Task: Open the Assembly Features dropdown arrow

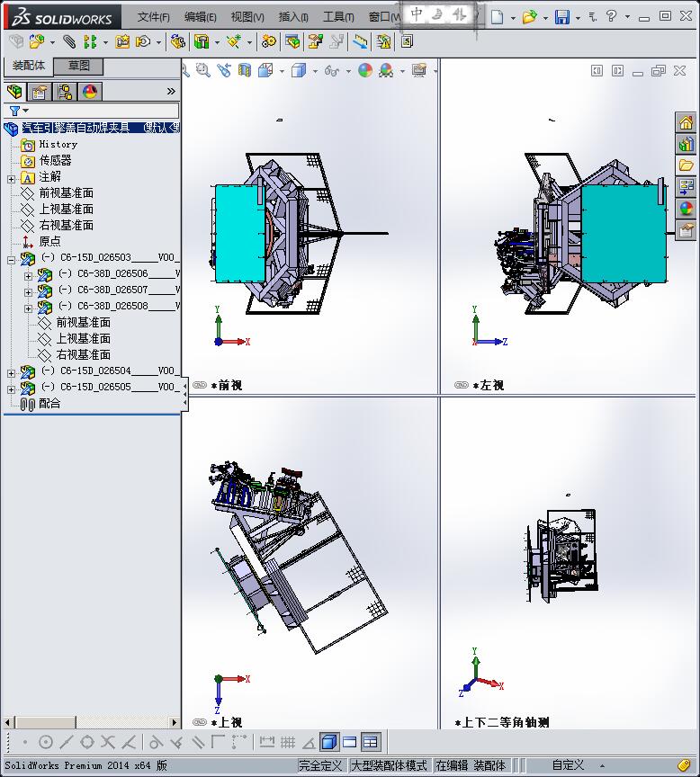Action: [x=217, y=42]
